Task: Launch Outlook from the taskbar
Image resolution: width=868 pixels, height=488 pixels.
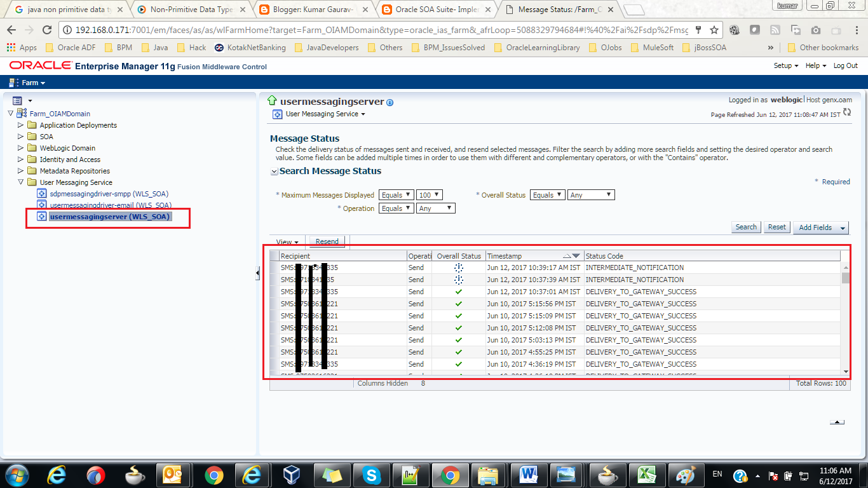Action: (x=173, y=475)
